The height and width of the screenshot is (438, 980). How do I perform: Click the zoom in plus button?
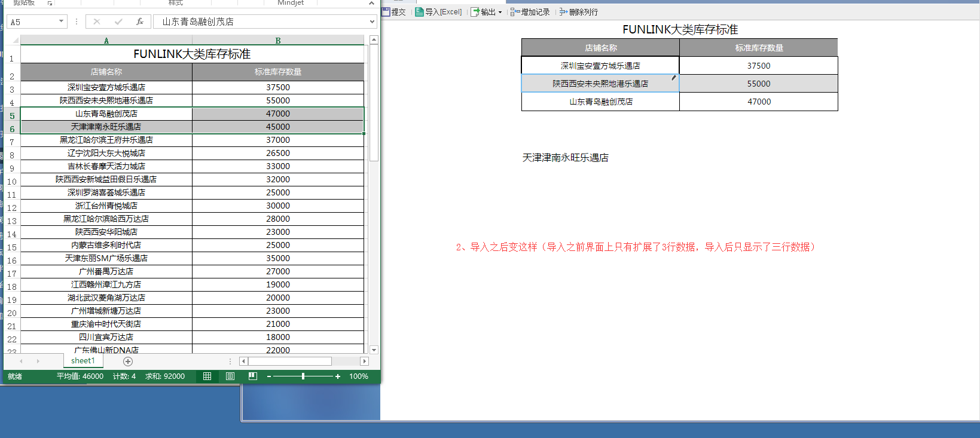point(338,376)
